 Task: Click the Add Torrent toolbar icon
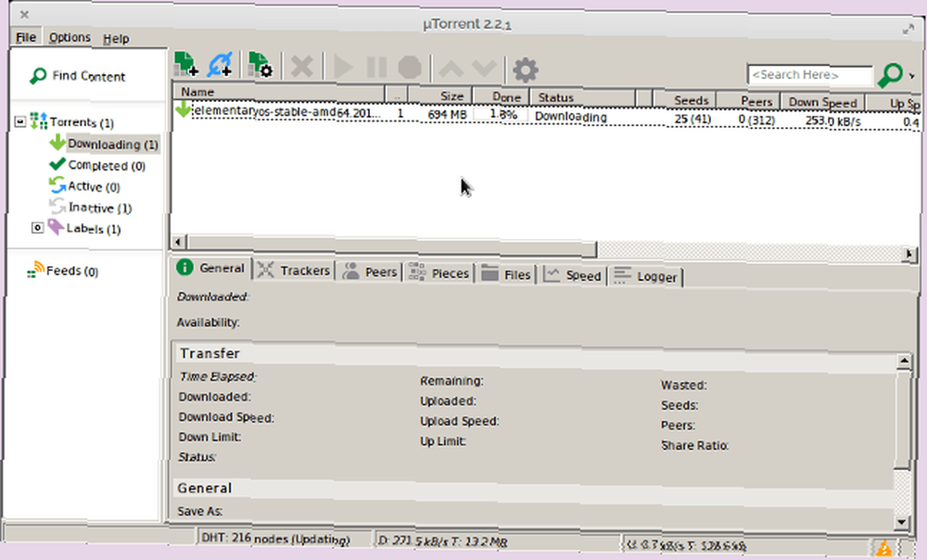pos(186,64)
